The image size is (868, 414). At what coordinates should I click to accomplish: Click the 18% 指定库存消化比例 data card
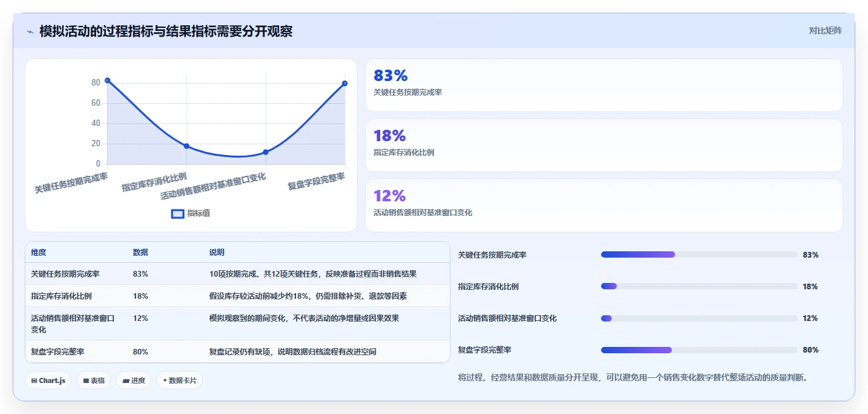[x=604, y=145]
